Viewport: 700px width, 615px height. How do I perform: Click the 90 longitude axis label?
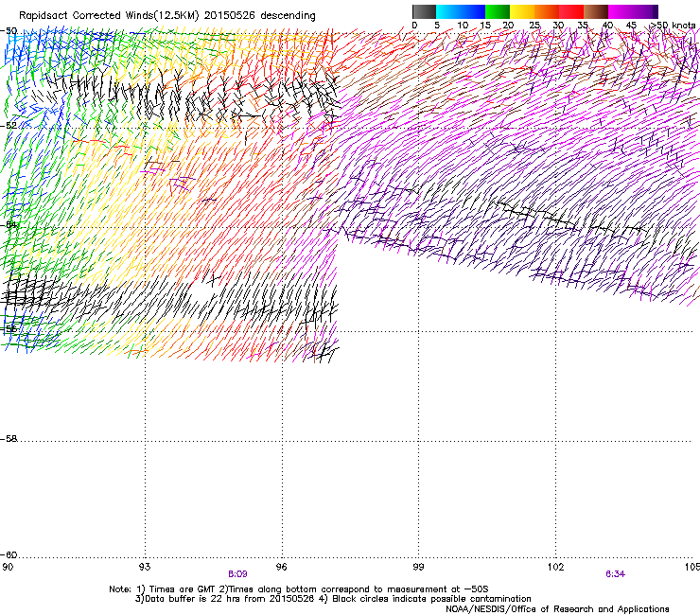(8, 567)
